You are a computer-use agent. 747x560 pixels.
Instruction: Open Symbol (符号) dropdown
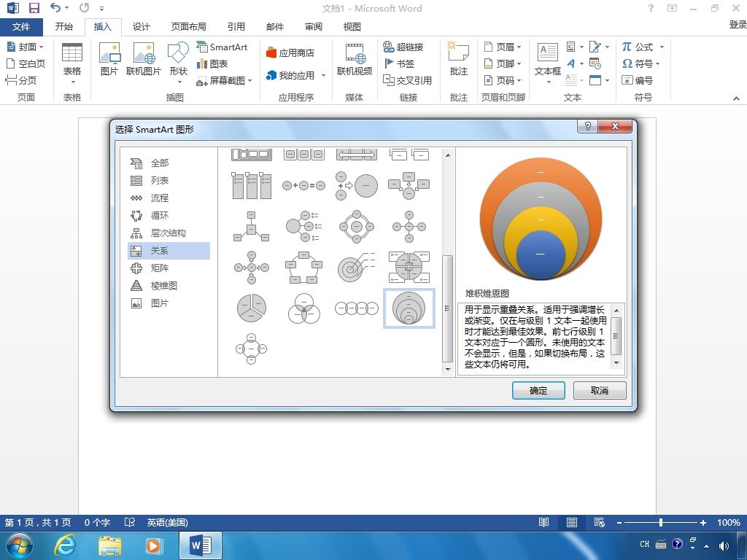tap(640, 63)
